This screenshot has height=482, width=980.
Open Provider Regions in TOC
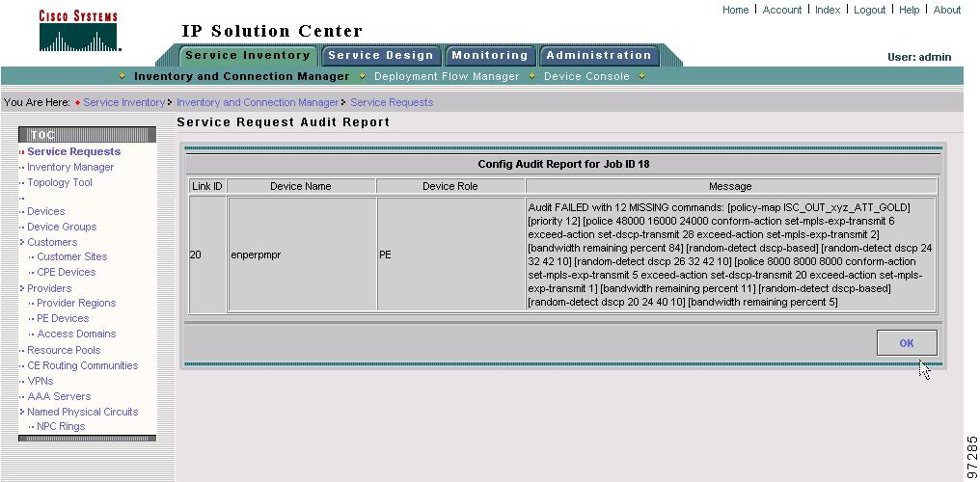(x=76, y=303)
